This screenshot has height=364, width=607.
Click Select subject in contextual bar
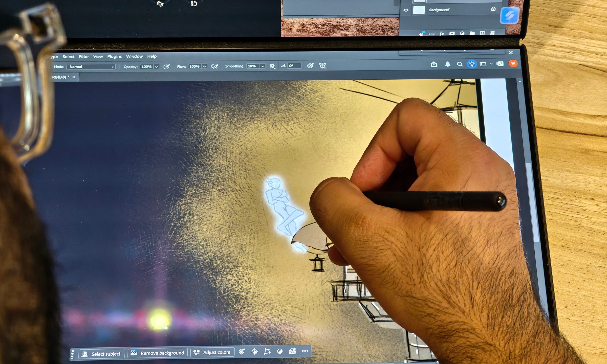click(x=102, y=354)
